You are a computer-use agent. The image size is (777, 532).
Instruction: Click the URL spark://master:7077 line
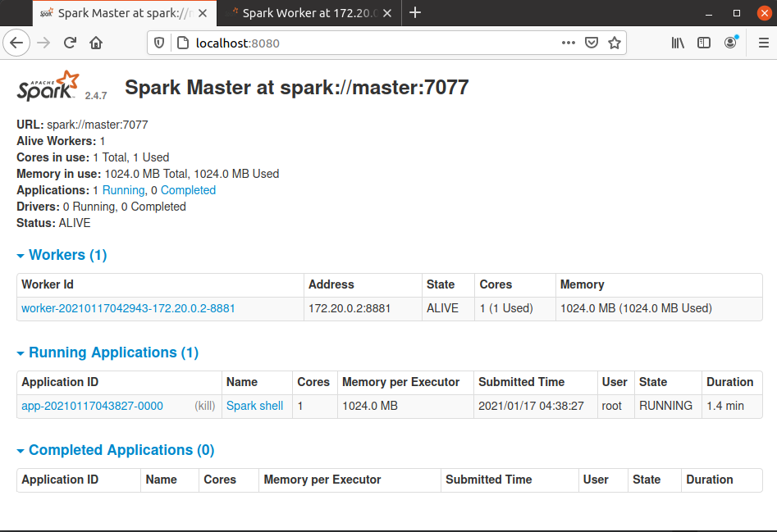point(82,125)
